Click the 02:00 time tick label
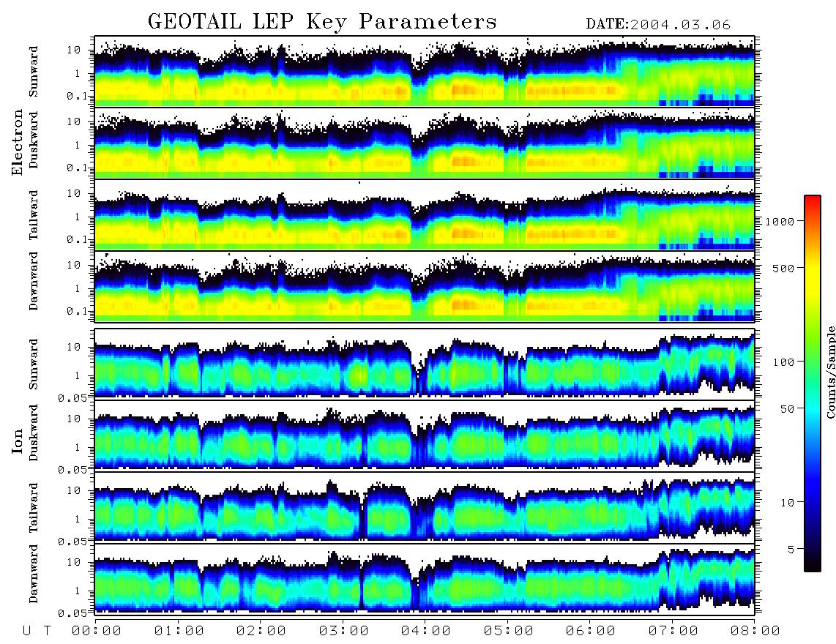The width and height of the screenshot is (836, 644). 261,632
